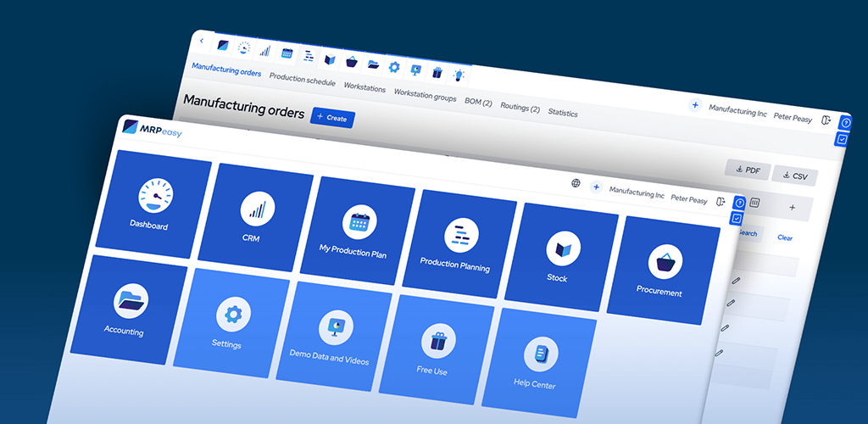Click the plus icon below the CSV button
Screen dimensions: 868x424
[x=792, y=208]
